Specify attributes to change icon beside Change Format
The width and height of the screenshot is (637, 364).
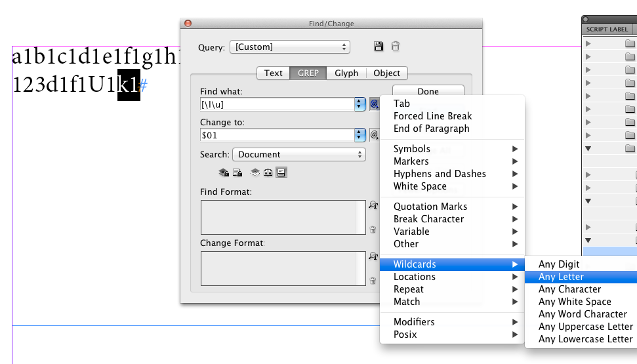[373, 256]
